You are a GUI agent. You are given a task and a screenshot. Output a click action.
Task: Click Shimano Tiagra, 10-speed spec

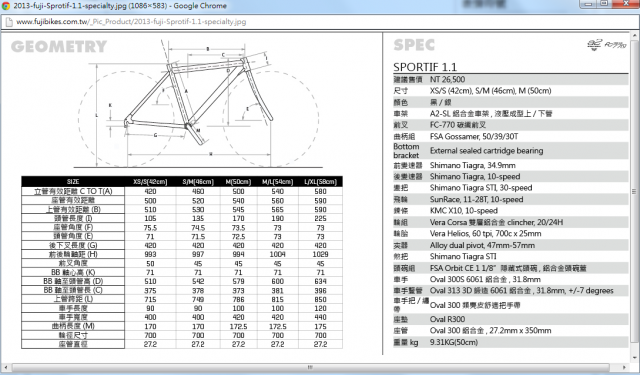pyautogui.click(x=475, y=176)
